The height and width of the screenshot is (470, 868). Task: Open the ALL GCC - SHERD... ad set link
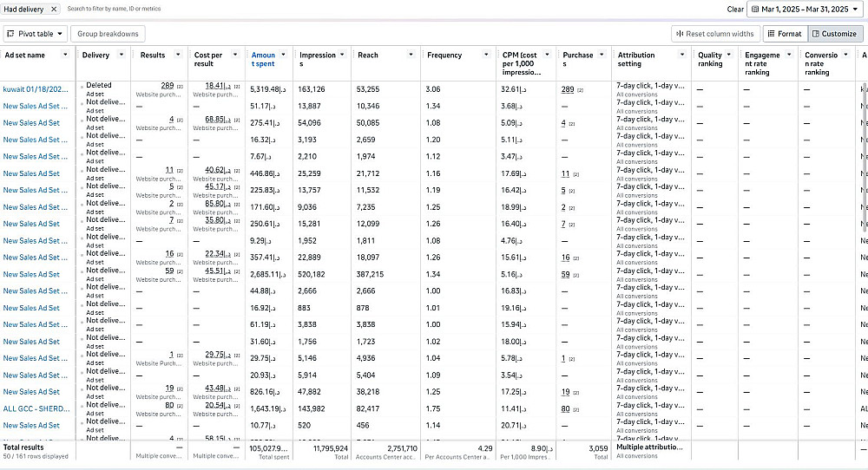[36, 408]
